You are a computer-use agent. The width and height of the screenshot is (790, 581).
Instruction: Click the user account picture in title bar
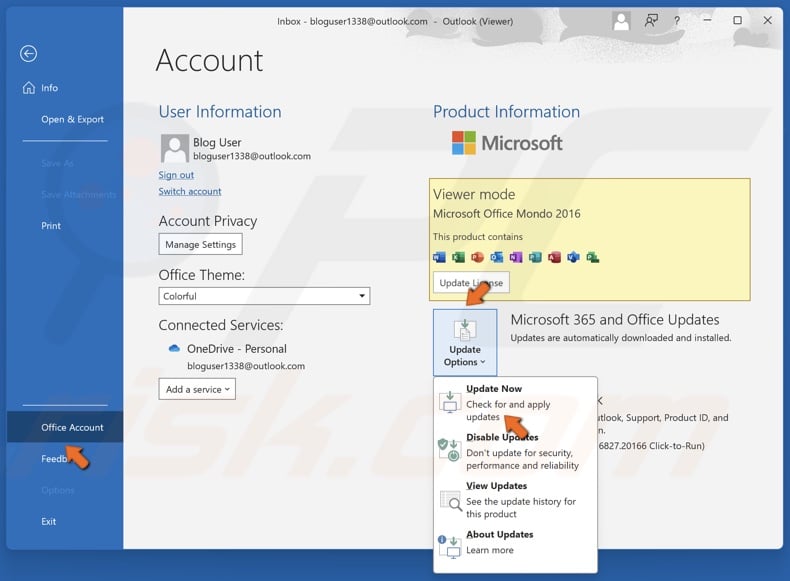tap(621, 21)
